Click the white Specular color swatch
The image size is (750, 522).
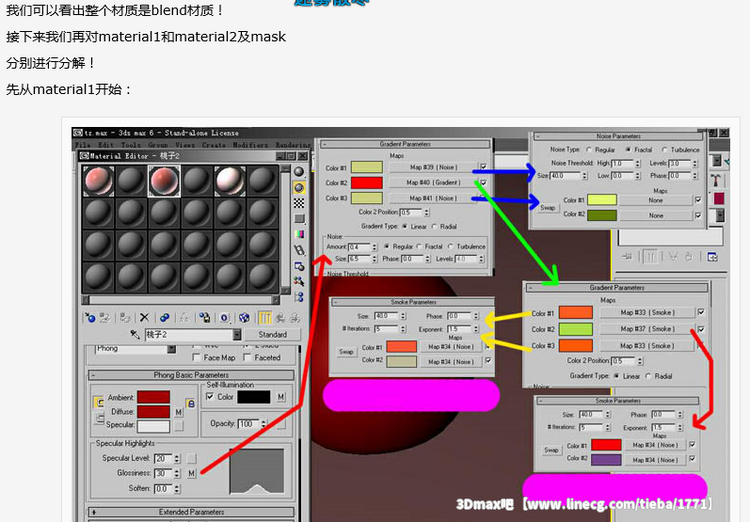(x=154, y=426)
